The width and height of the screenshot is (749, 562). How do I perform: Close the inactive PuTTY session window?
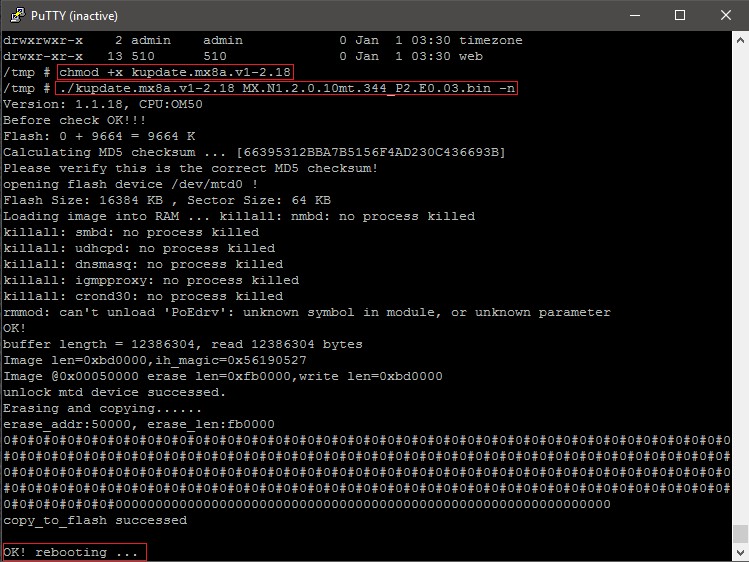point(725,15)
